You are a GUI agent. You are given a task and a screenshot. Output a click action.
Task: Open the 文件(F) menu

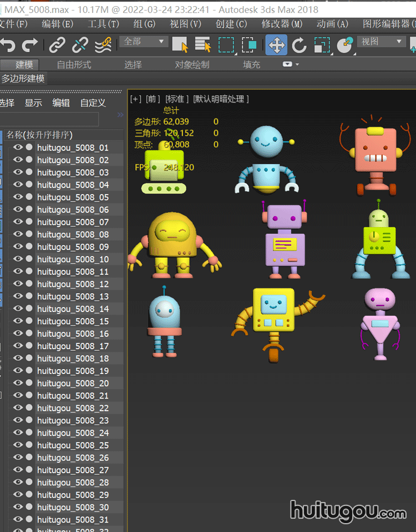(13, 24)
